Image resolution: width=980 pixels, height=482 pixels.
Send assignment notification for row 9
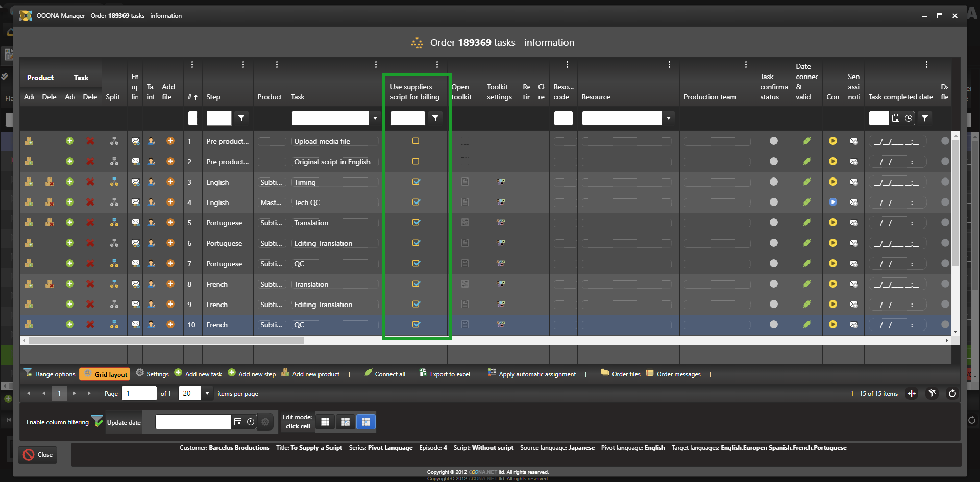(x=854, y=305)
